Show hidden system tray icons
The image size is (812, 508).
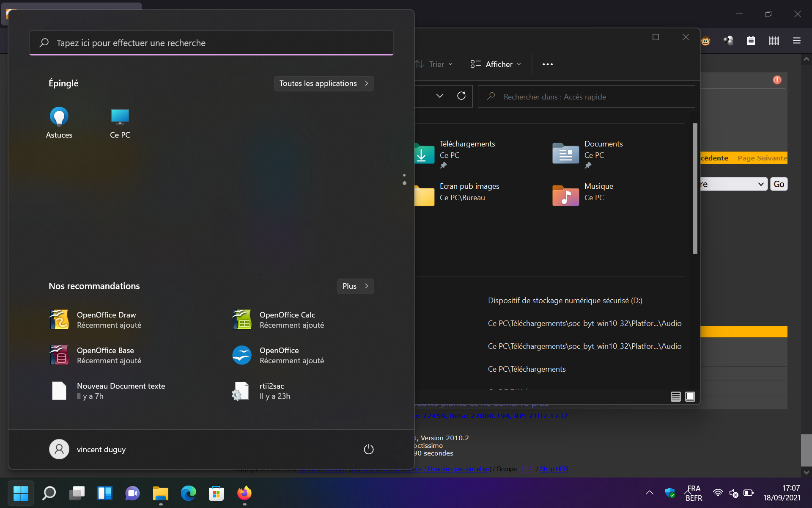(x=649, y=493)
